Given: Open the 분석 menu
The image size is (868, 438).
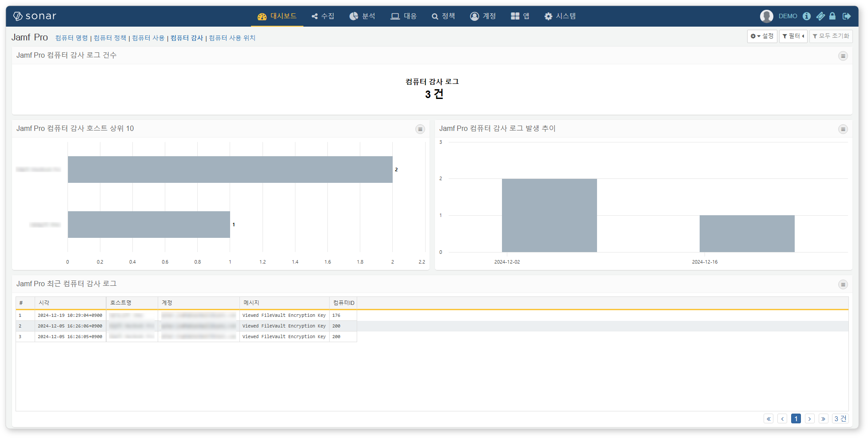Looking at the screenshot, I should [362, 16].
